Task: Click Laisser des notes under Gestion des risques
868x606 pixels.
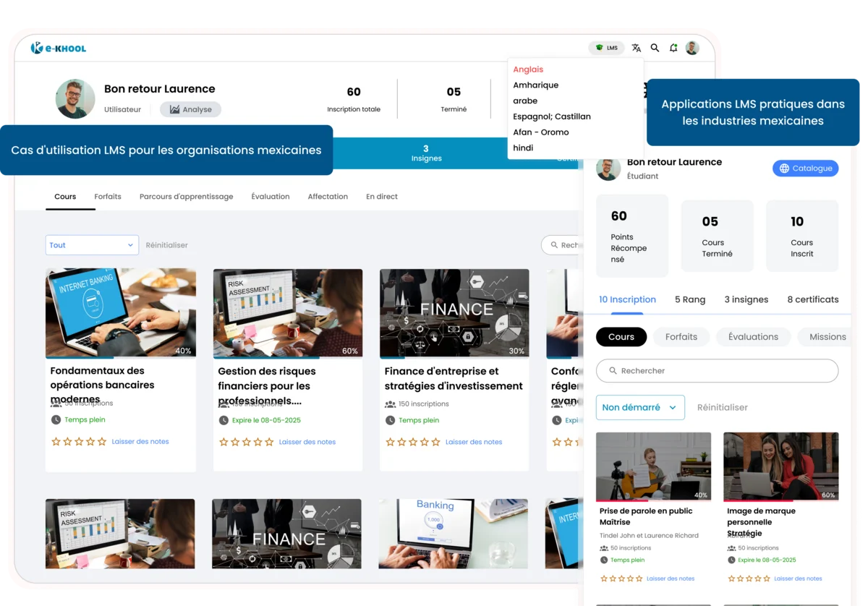Action: pos(307,441)
